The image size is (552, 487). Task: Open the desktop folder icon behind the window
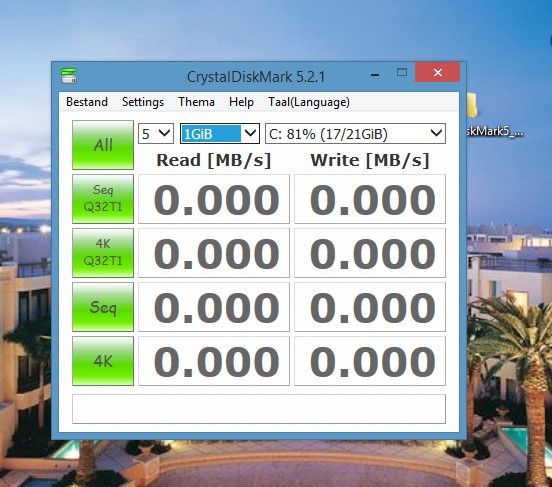[x=472, y=105]
